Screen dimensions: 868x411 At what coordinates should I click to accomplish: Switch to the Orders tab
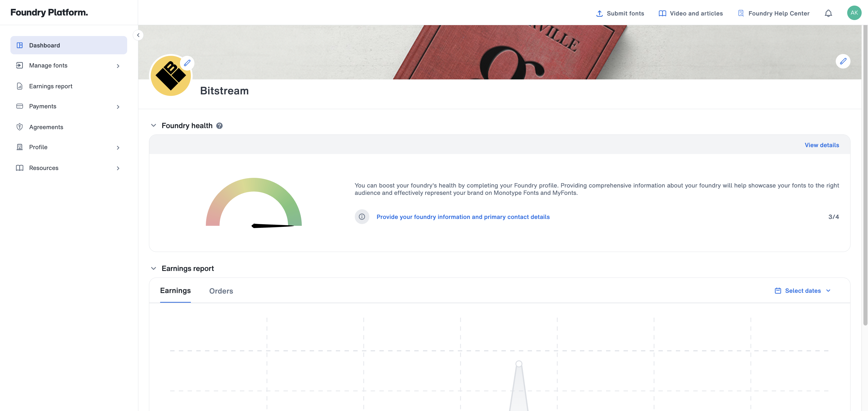pos(221,291)
